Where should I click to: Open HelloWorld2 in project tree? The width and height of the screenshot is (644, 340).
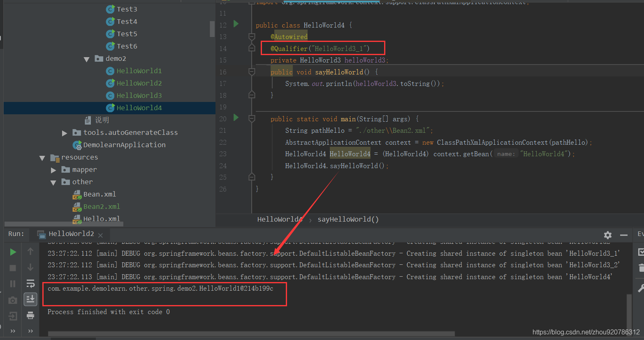coord(139,83)
